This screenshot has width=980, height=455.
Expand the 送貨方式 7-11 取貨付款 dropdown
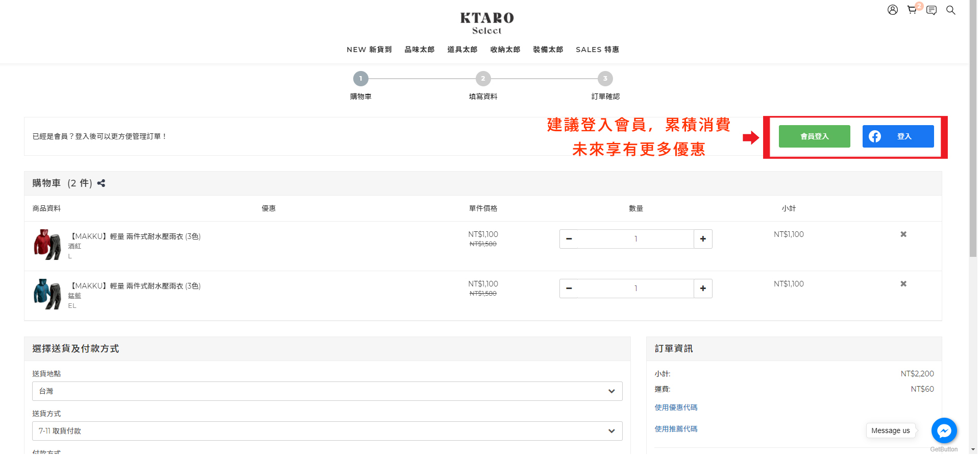coord(327,431)
